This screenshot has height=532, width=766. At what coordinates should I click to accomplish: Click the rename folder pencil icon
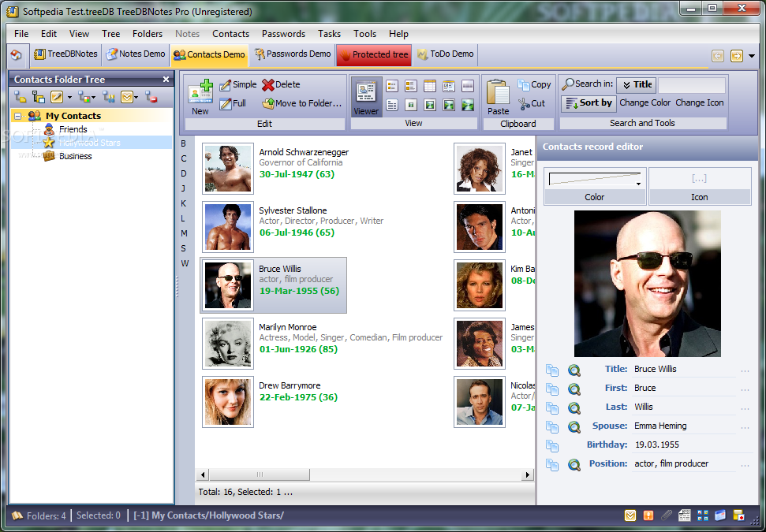(x=57, y=97)
